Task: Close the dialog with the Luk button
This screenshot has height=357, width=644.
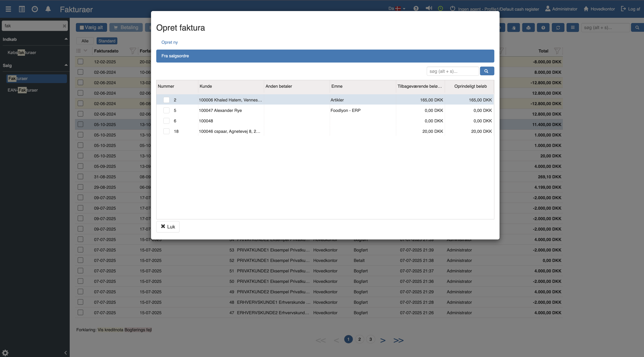Action: pyautogui.click(x=168, y=227)
